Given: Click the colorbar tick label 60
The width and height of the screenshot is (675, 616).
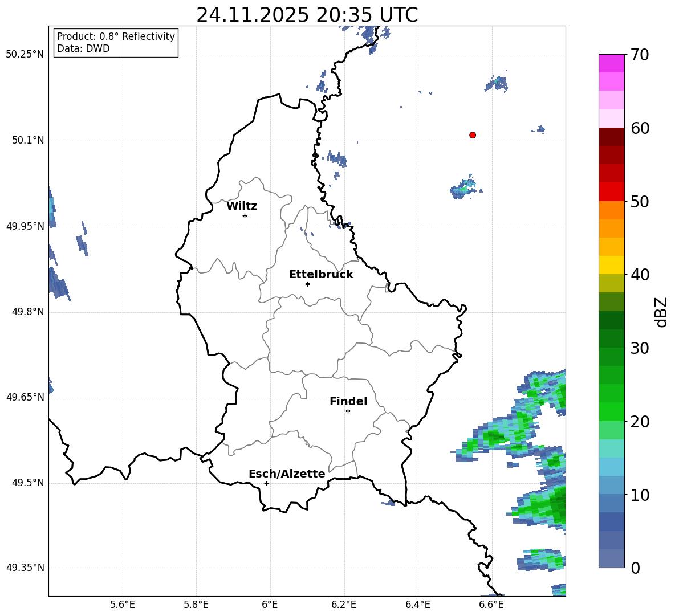Looking at the screenshot, I should tap(640, 128).
